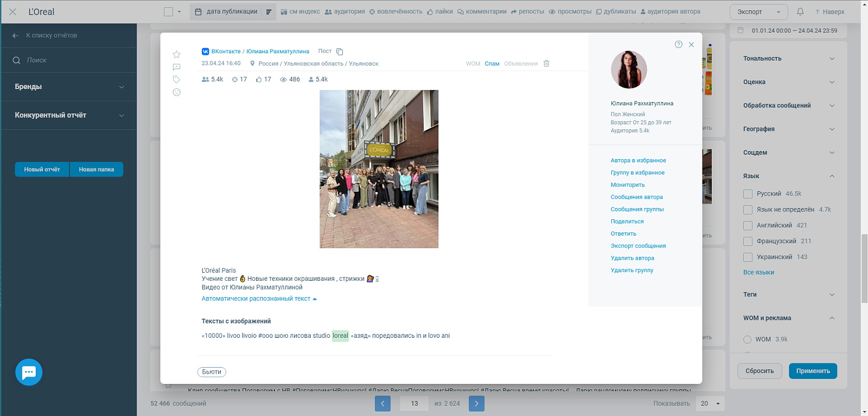Sort by лайки in the toolbar
The height and width of the screenshot is (416, 868).
tap(439, 11)
